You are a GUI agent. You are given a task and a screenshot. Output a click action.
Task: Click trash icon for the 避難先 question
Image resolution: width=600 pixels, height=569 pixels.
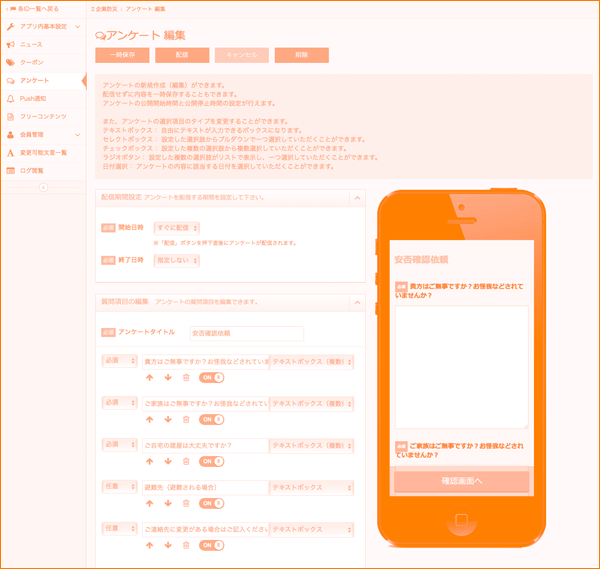point(186,503)
